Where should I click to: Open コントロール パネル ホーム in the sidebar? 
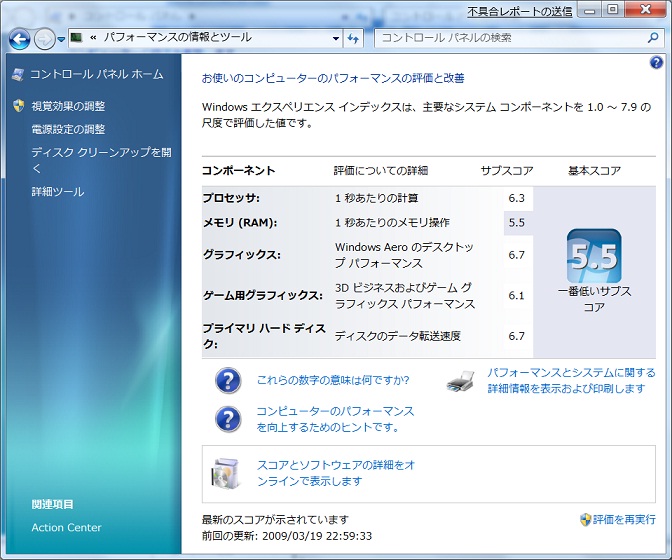96,74
